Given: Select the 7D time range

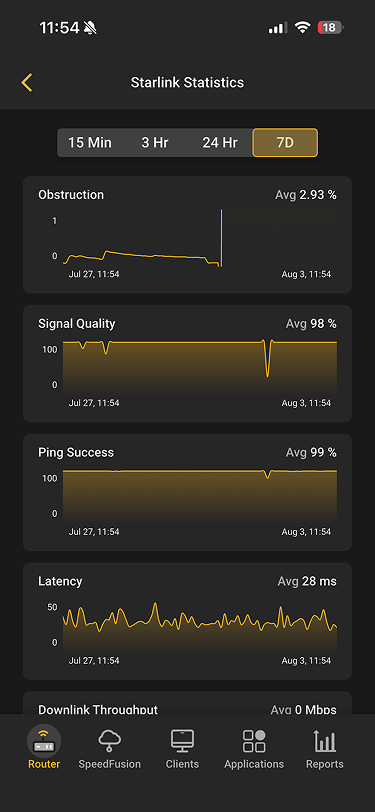Looking at the screenshot, I should (x=285, y=142).
